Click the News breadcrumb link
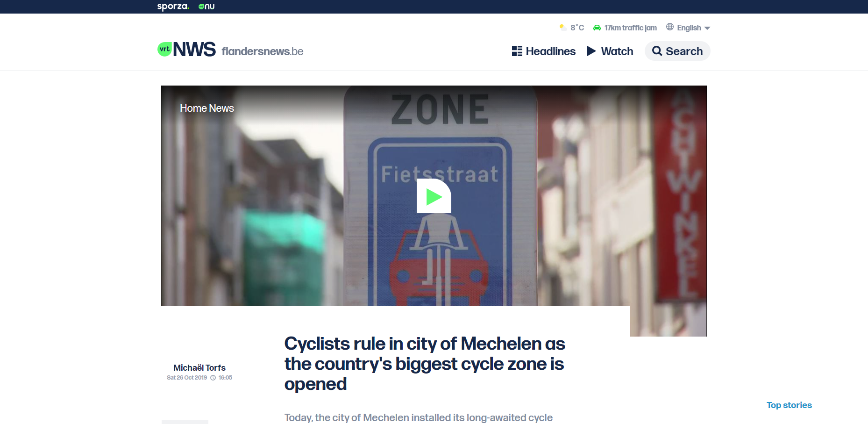The image size is (868, 424). pyautogui.click(x=221, y=108)
